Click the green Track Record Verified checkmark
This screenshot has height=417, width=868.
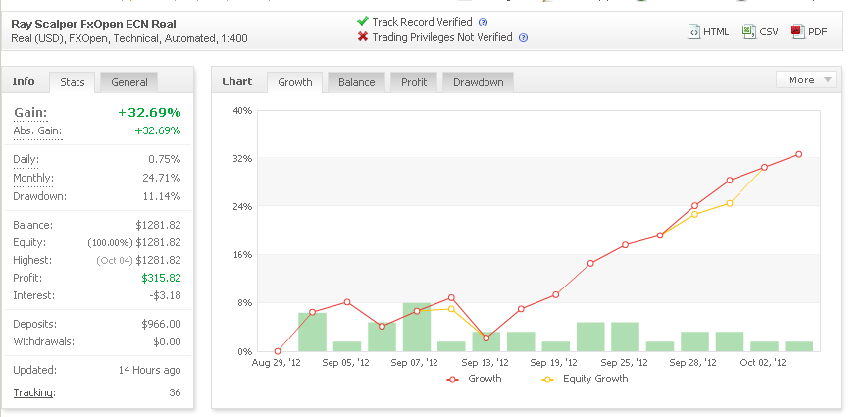click(x=363, y=21)
